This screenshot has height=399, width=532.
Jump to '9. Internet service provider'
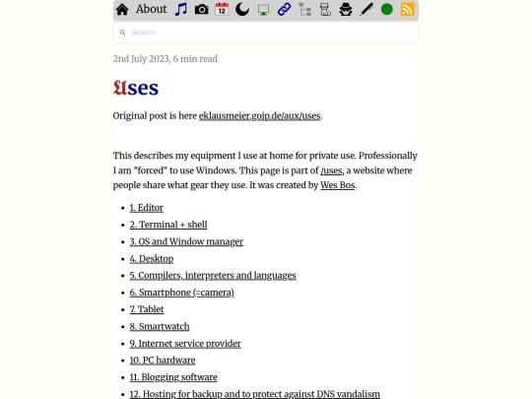(x=185, y=344)
